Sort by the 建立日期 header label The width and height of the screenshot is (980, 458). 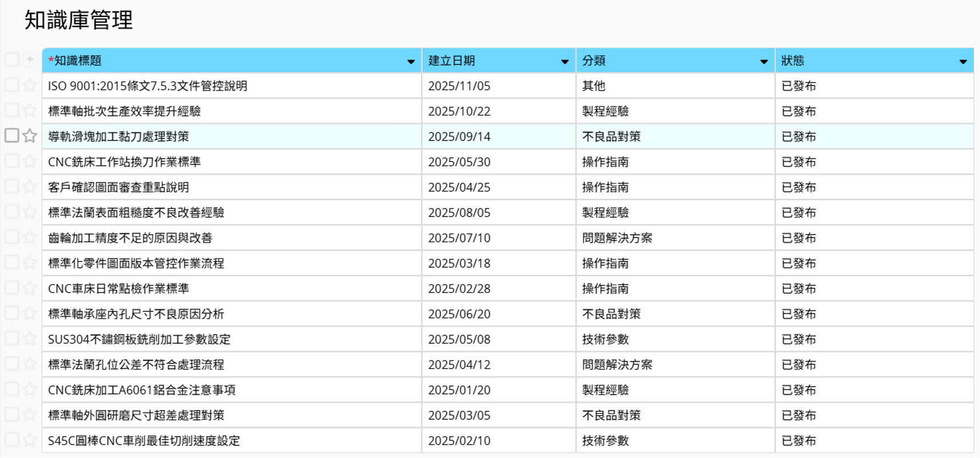(451, 61)
